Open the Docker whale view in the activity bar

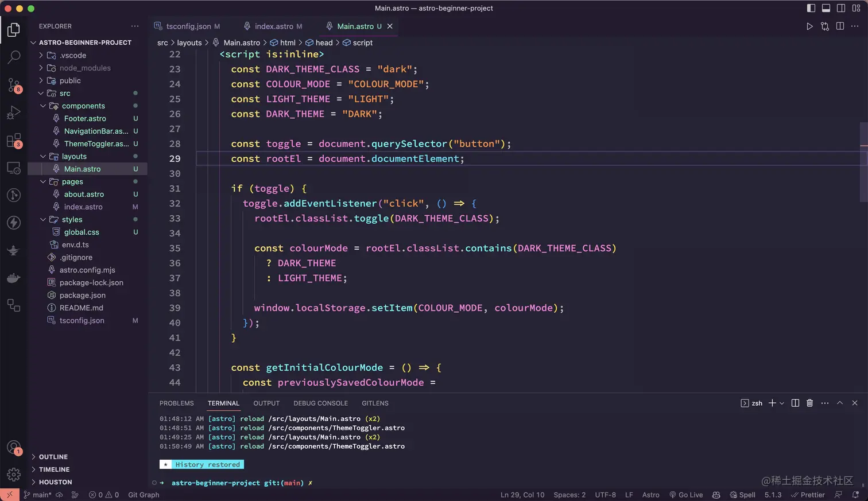pyautogui.click(x=14, y=278)
